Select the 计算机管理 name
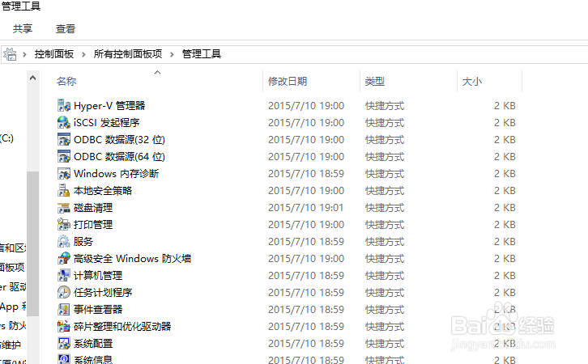The image size is (588, 364). click(98, 275)
